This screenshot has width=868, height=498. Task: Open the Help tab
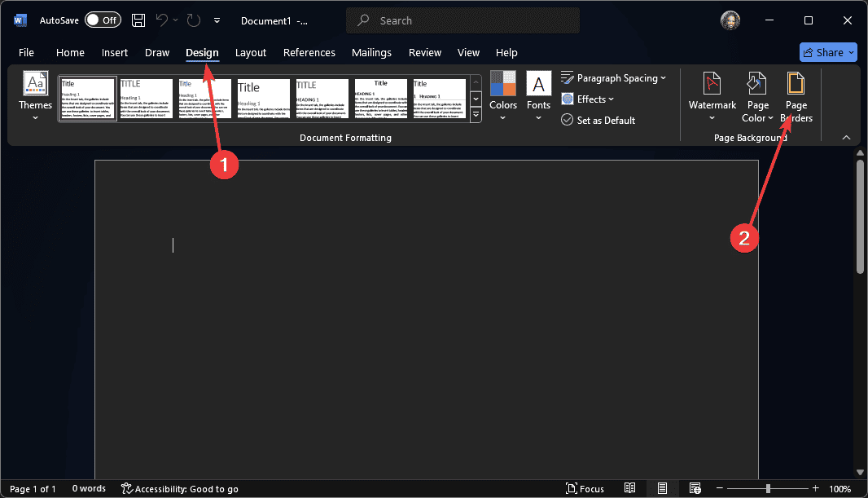pyautogui.click(x=506, y=53)
